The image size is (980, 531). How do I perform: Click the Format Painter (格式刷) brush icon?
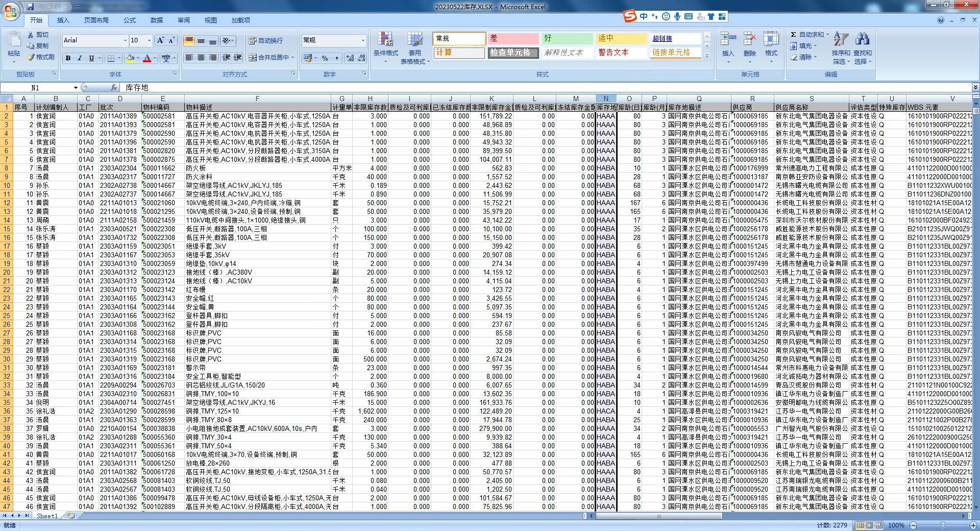pos(31,57)
